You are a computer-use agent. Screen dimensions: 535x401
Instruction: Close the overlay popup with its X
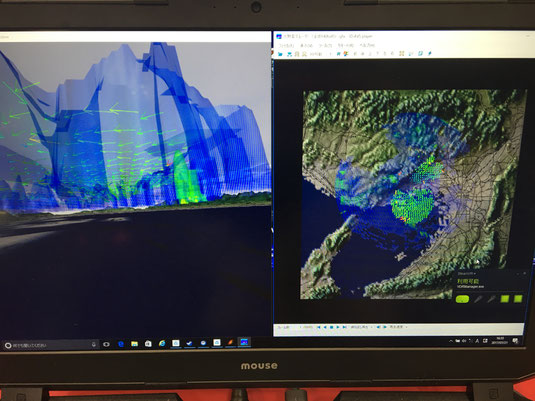click(524, 273)
